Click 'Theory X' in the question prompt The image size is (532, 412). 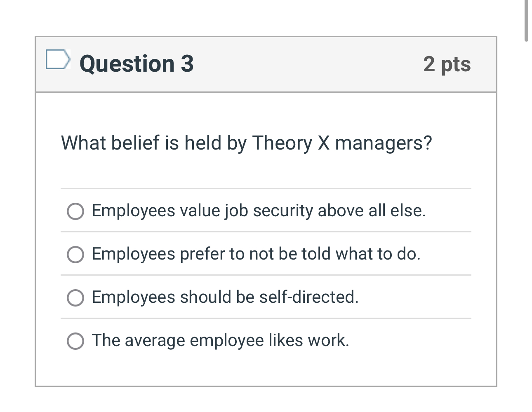(291, 143)
